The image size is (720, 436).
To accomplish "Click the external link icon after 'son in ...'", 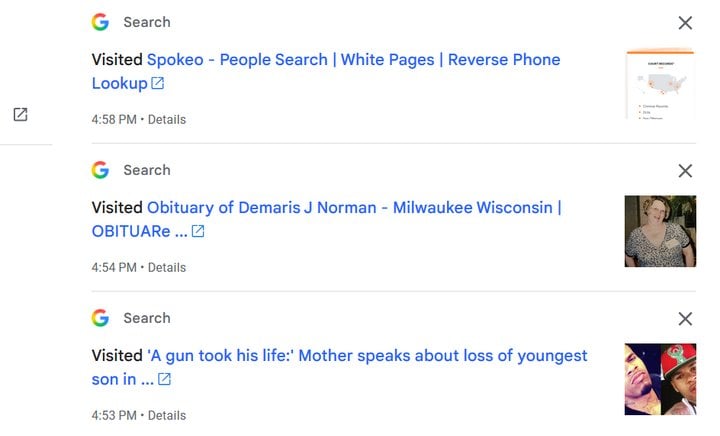I will pos(164,379).
